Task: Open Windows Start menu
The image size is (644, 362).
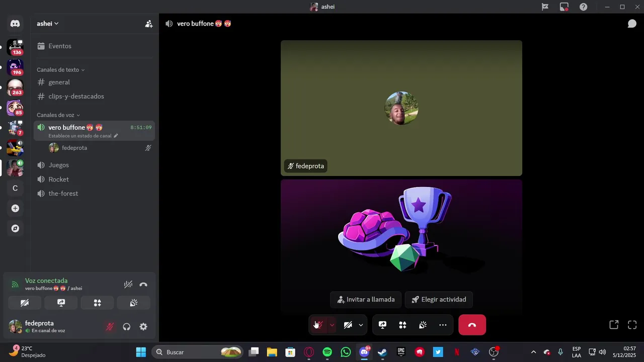Action: pos(141,352)
